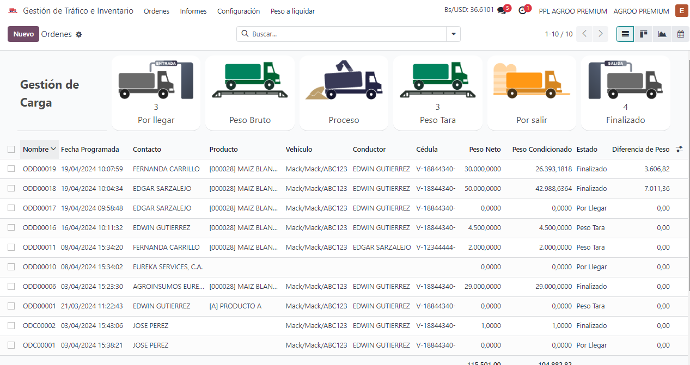Open the Configuración menu
The image size is (690, 365).
click(x=239, y=11)
